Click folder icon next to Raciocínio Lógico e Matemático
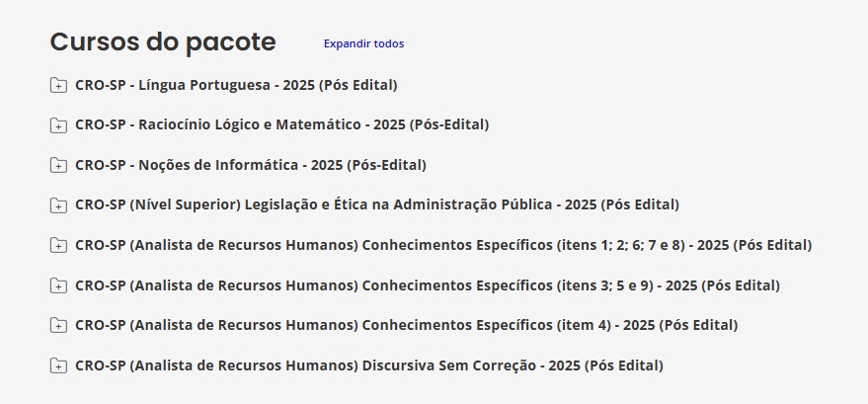Screen dimensions: 868x404 [x=58, y=125]
